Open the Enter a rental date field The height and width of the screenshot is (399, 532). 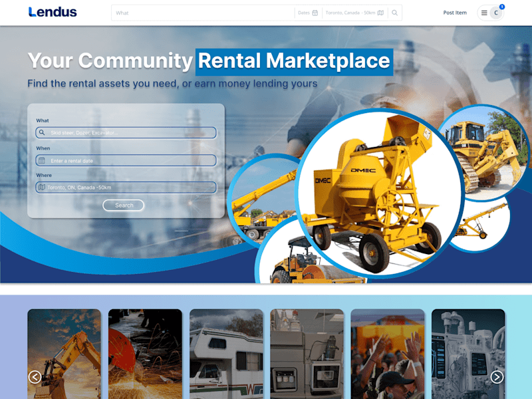point(126,160)
